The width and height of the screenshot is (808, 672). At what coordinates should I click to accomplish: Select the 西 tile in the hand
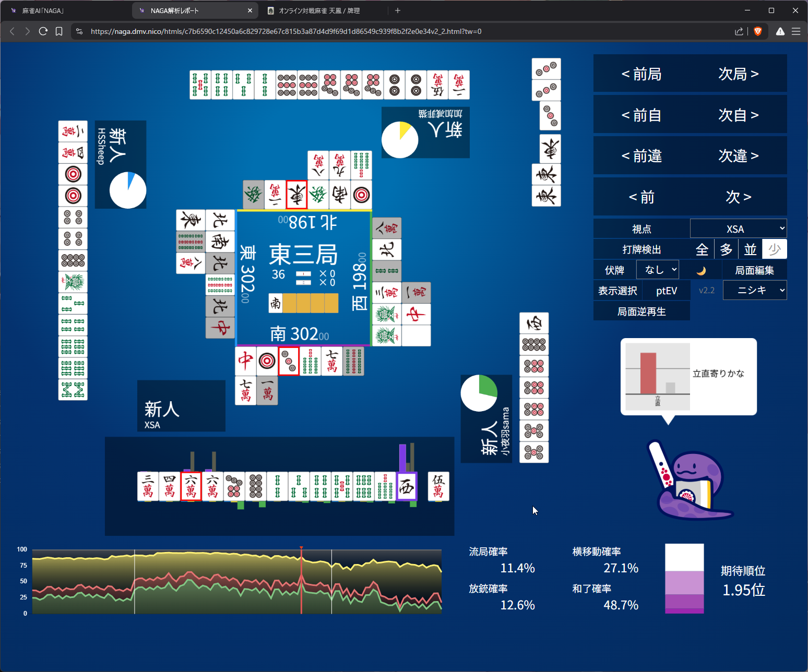(406, 486)
